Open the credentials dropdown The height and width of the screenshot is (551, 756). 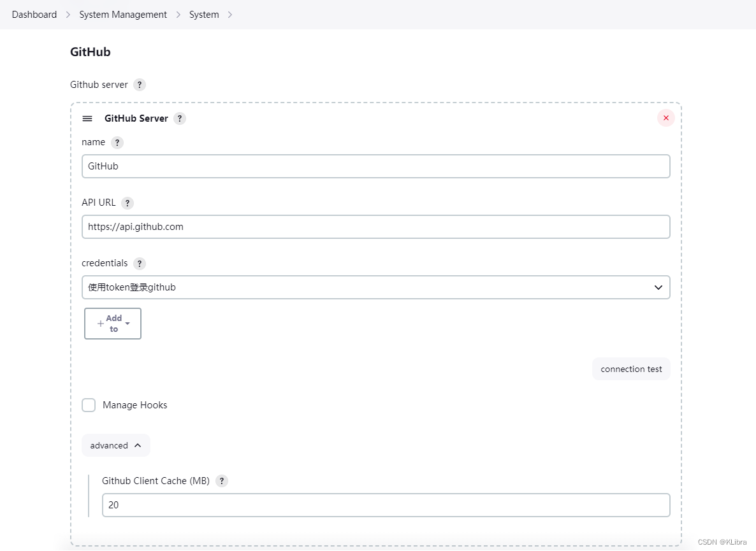pos(376,287)
